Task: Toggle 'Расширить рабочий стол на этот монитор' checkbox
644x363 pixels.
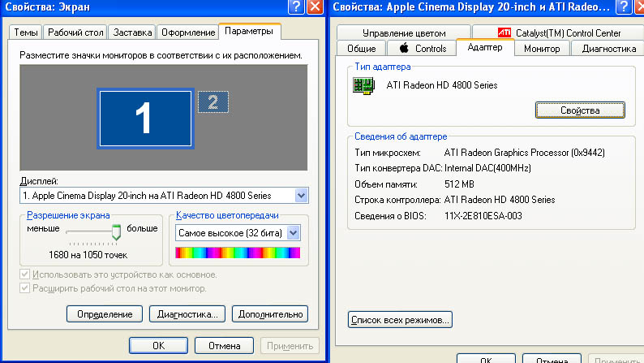Action: tap(24, 287)
